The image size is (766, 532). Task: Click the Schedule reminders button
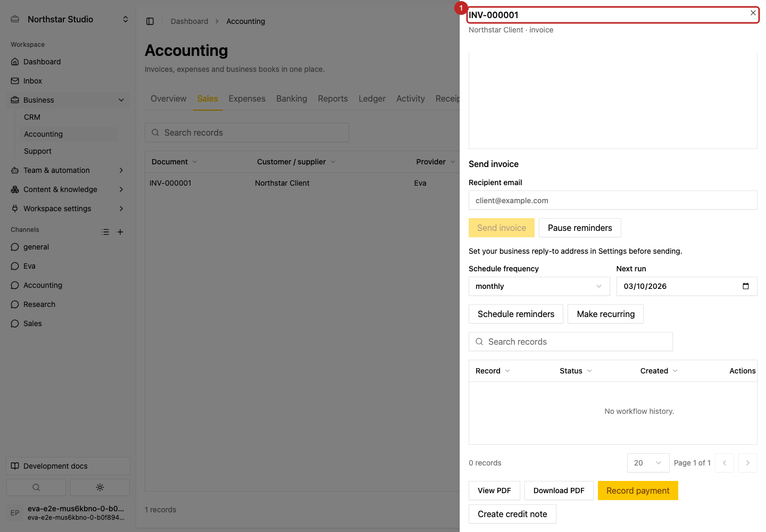516,314
